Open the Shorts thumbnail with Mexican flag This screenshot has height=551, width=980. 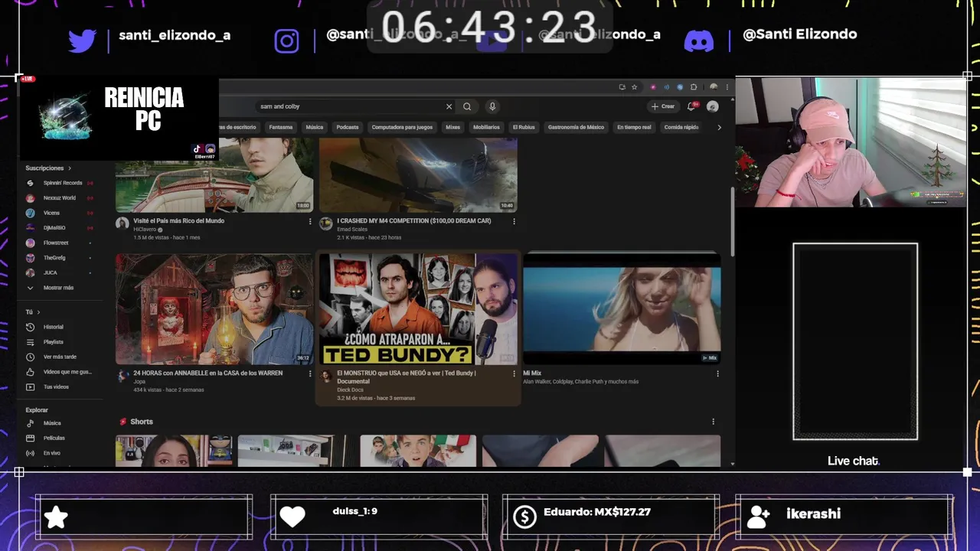pyautogui.click(x=418, y=451)
